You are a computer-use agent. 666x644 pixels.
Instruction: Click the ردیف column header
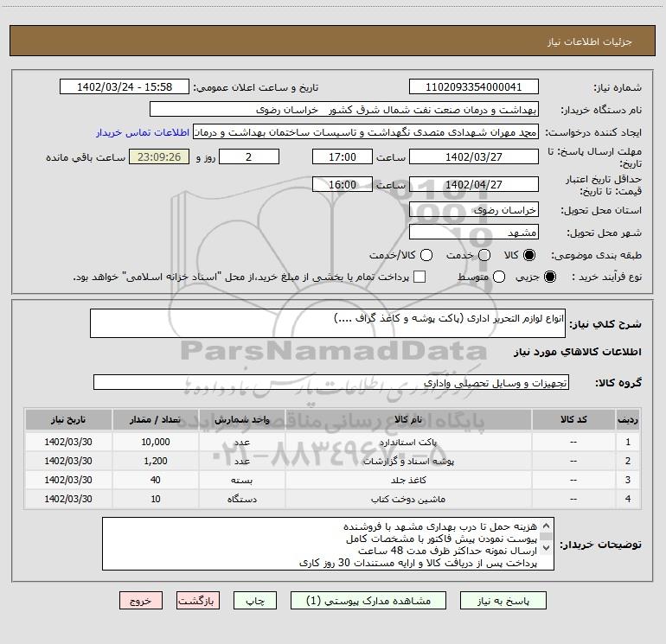[627, 419]
